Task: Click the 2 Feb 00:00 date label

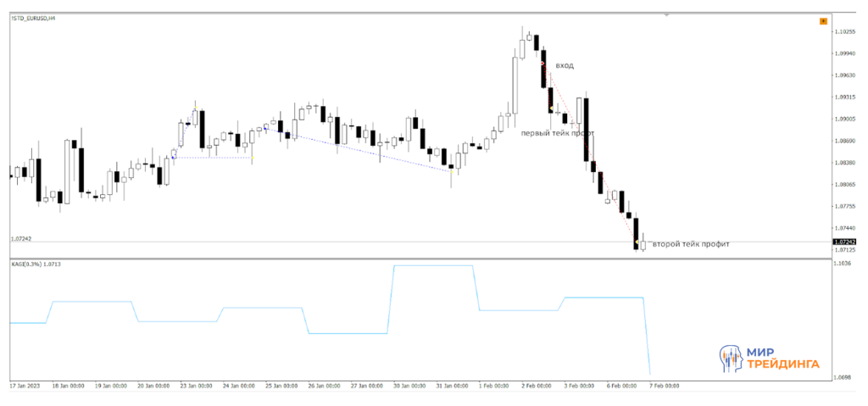Action: [x=536, y=386]
